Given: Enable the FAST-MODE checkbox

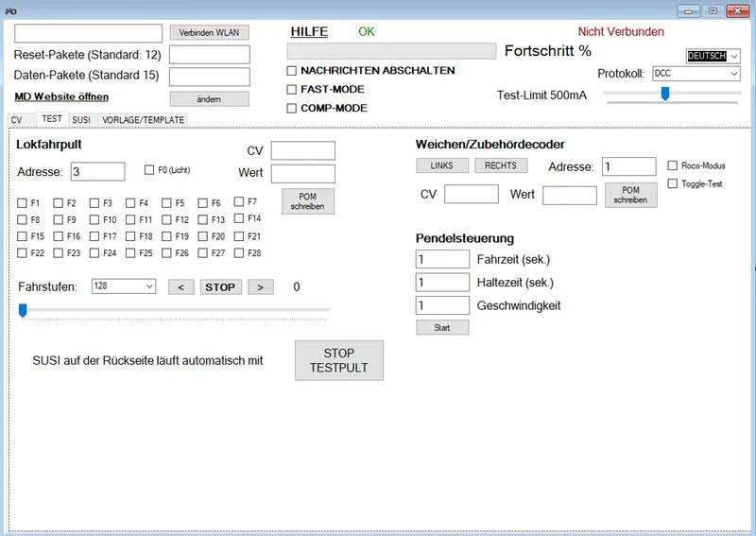Looking at the screenshot, I should pyautogui.click(x=292, y=90).
